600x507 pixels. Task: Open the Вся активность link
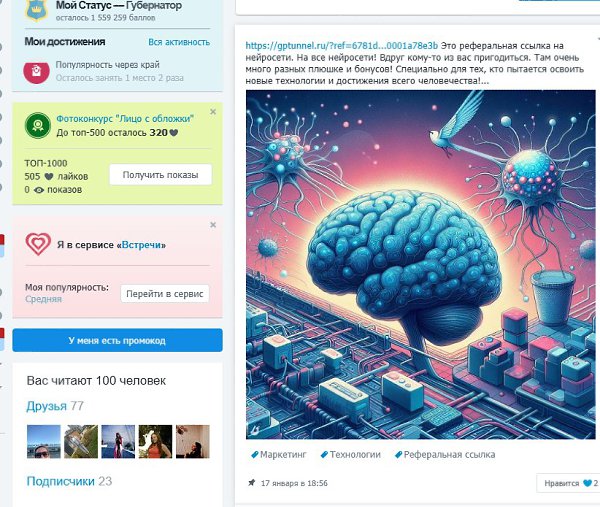tap(179, 42)
